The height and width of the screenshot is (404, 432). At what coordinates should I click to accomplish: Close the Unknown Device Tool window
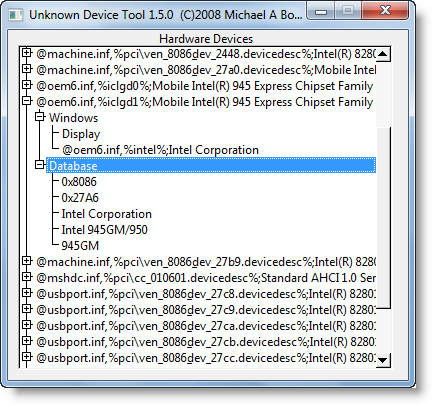(x=385, y=11)
